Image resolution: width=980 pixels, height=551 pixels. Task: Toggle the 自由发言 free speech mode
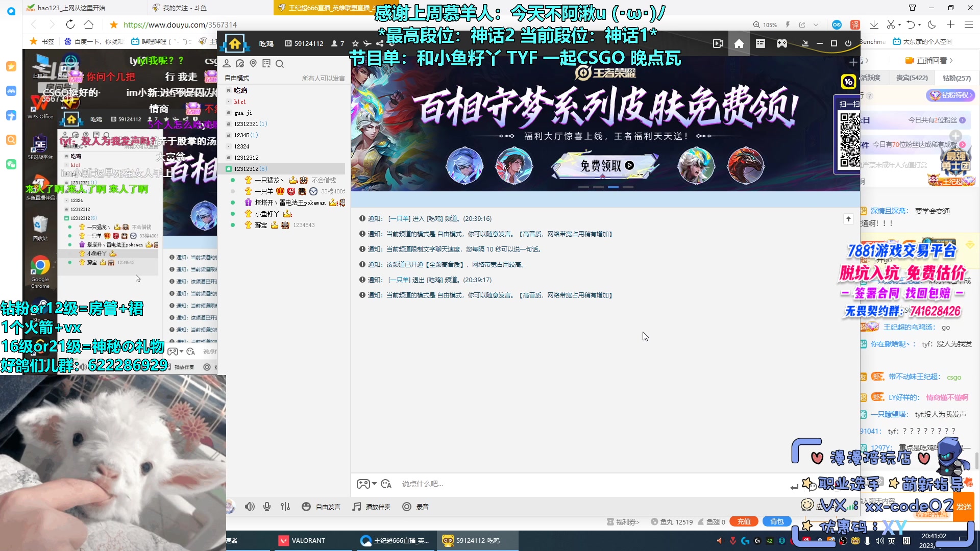point(321,507)
